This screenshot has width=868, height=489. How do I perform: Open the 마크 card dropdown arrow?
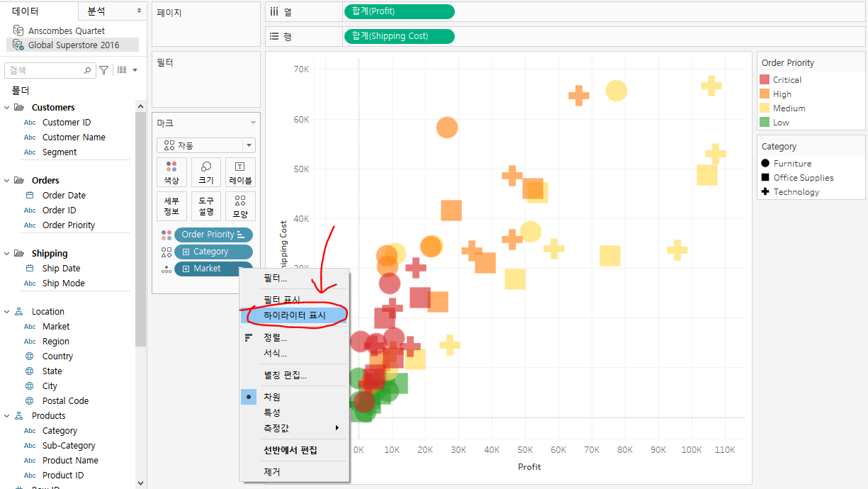point(253,122)
